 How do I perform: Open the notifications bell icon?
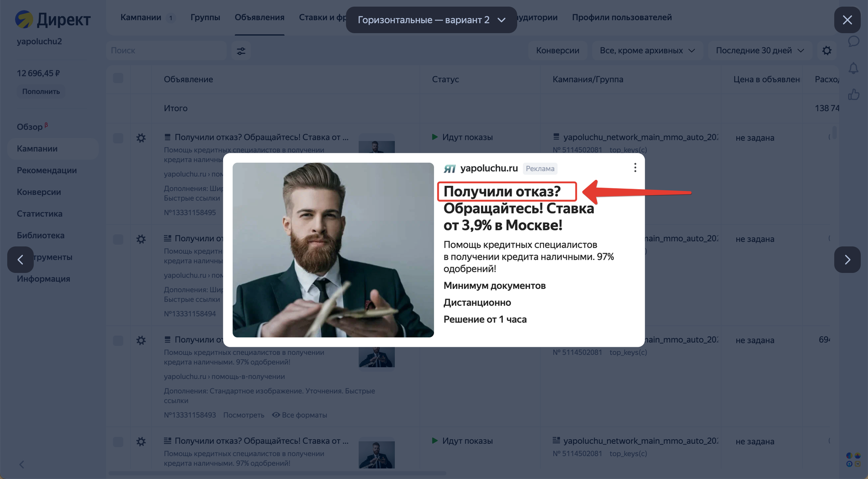(x=854, y=68)
